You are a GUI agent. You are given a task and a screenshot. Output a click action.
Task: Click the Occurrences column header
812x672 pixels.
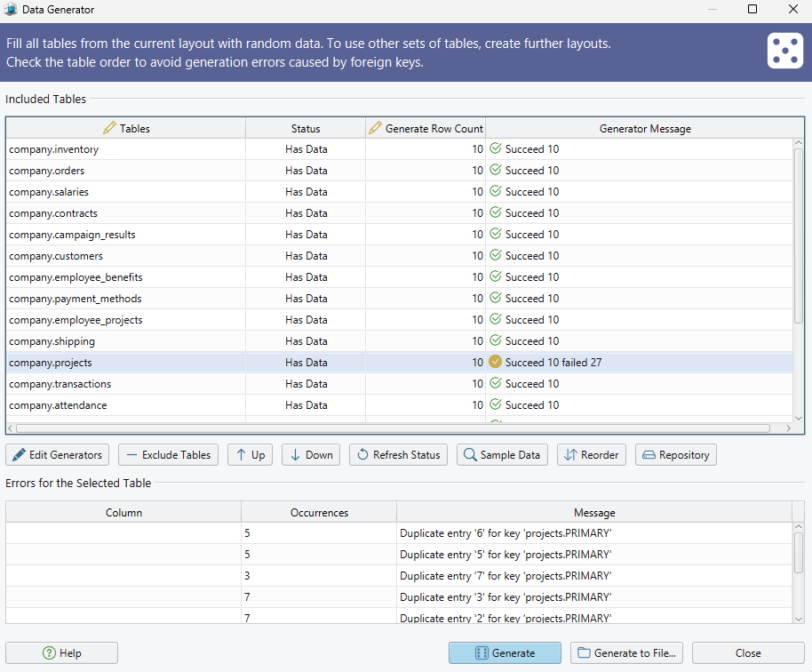coord(319,512)
